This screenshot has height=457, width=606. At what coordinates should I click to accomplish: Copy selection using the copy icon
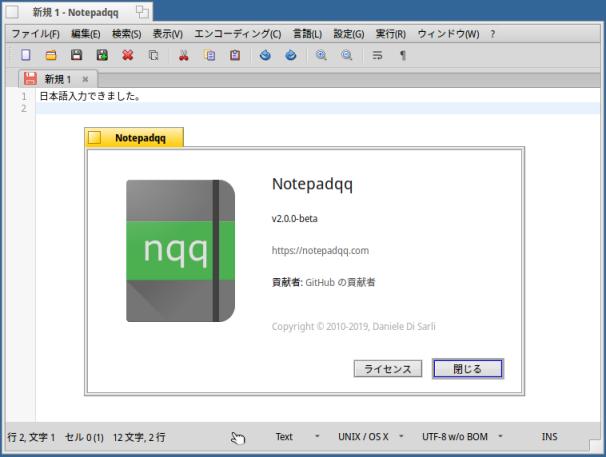tap(209, 55)
